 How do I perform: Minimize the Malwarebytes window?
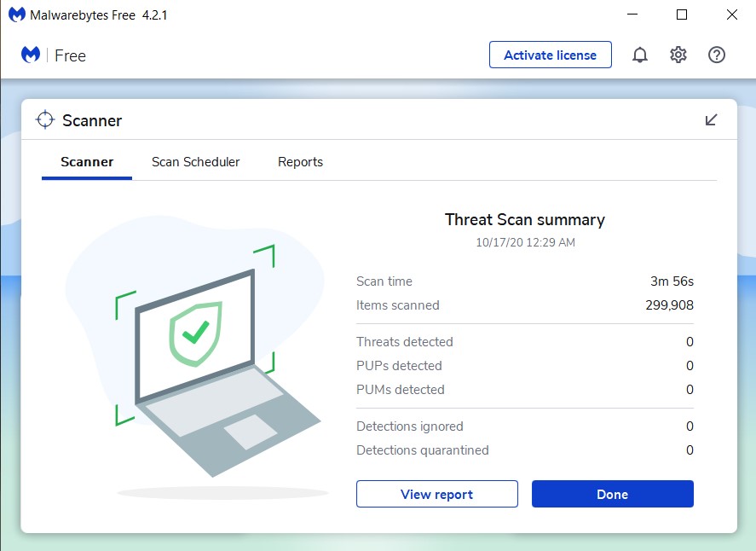tap(632, 15)
